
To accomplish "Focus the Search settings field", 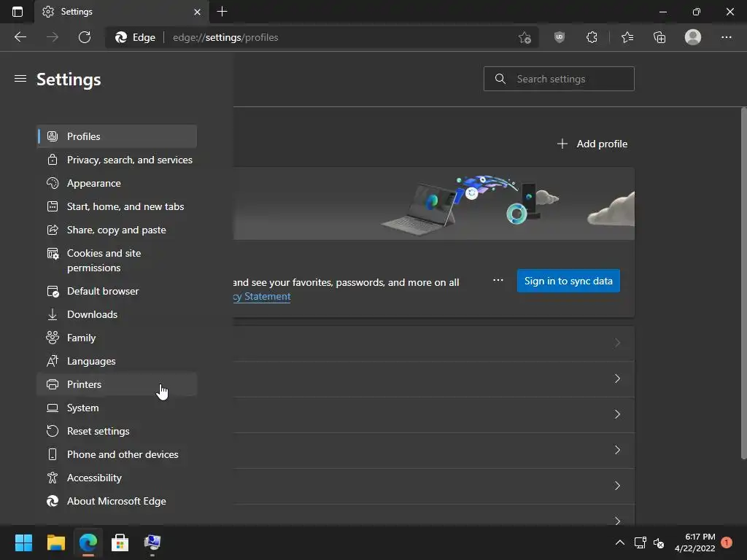I will click(559, 79).
